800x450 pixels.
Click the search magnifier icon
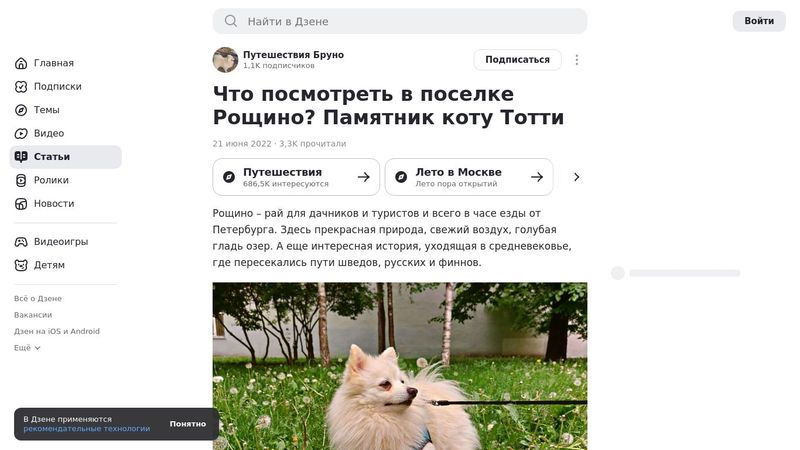[x=231, y=21]
